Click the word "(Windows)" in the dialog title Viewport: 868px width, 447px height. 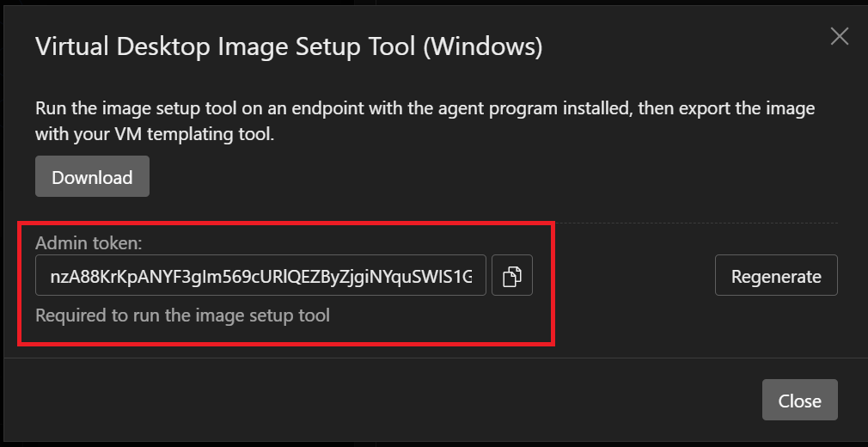point(482,46)
